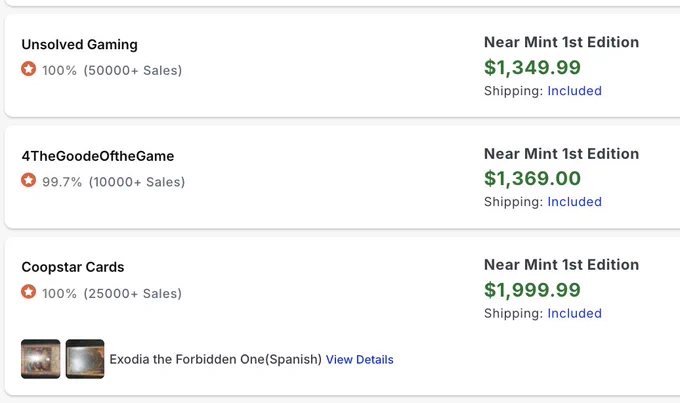Click the star rating icon for Unsolved Gaming

(x=29, y=69)
